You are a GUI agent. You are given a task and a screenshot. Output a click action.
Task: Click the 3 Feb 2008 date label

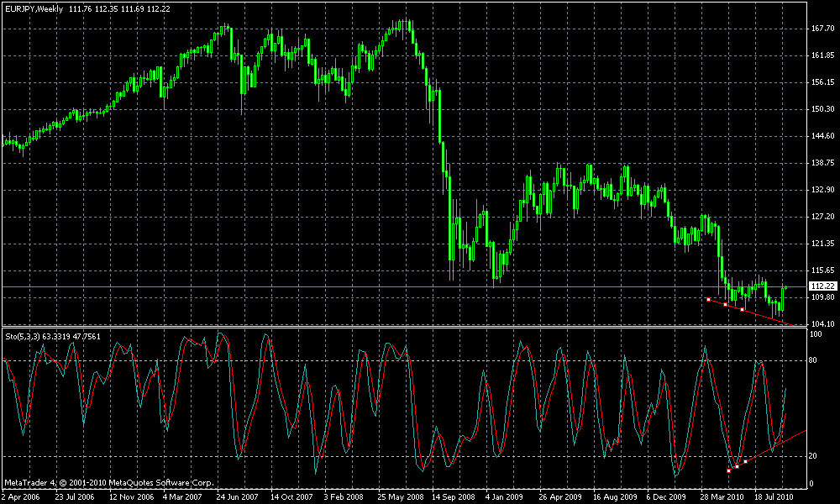(344, 496)
